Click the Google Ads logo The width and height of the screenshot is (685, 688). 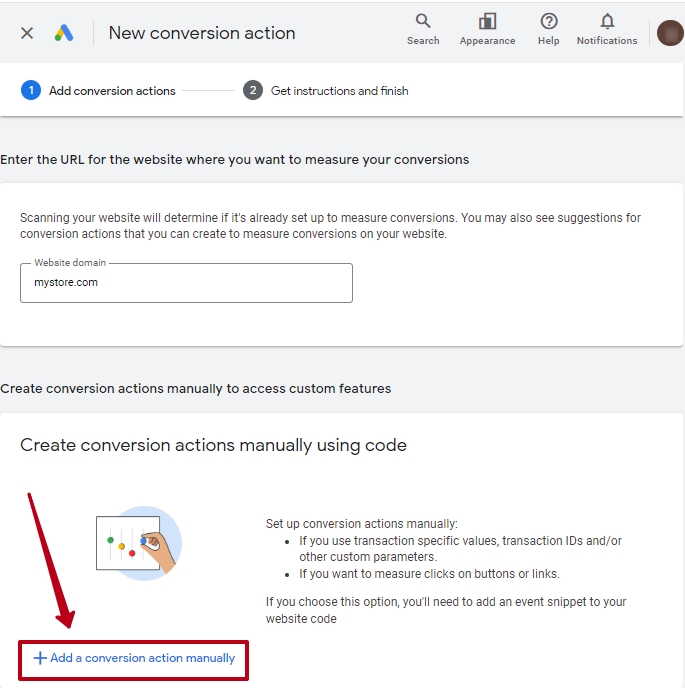pyautogui.click(x=64, y=33)
